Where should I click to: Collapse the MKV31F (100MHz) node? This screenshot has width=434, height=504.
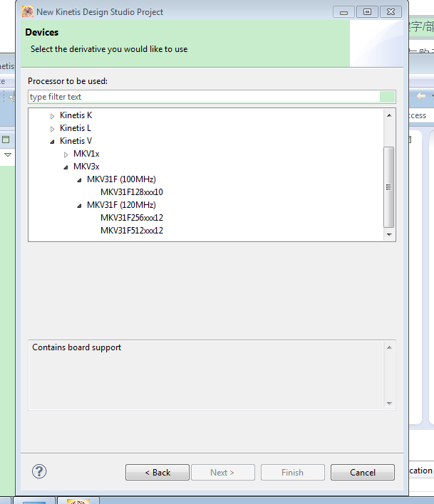coord(80,180)
